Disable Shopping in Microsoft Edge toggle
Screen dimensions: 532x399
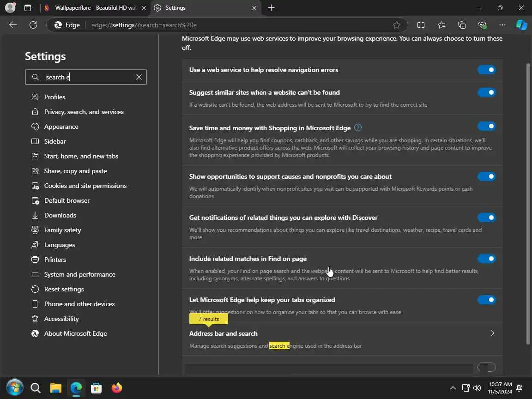coord(487,126)
